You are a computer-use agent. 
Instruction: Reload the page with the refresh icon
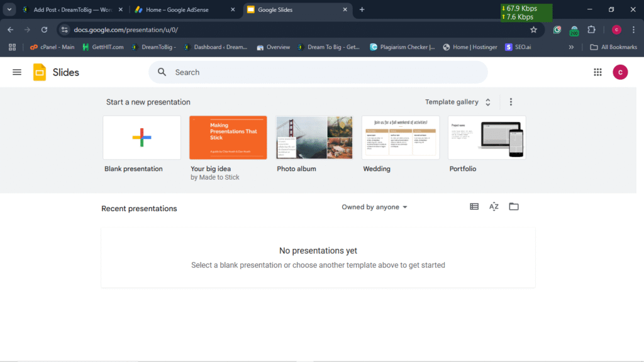[x=44, y=30]
